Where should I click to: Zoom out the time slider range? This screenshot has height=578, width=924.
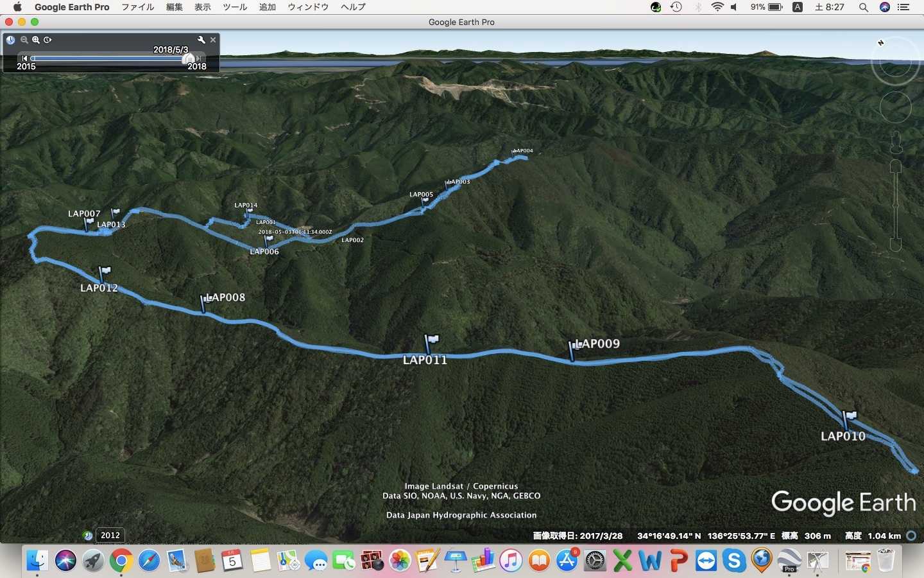pyautogui.click(x=24, y=40)
